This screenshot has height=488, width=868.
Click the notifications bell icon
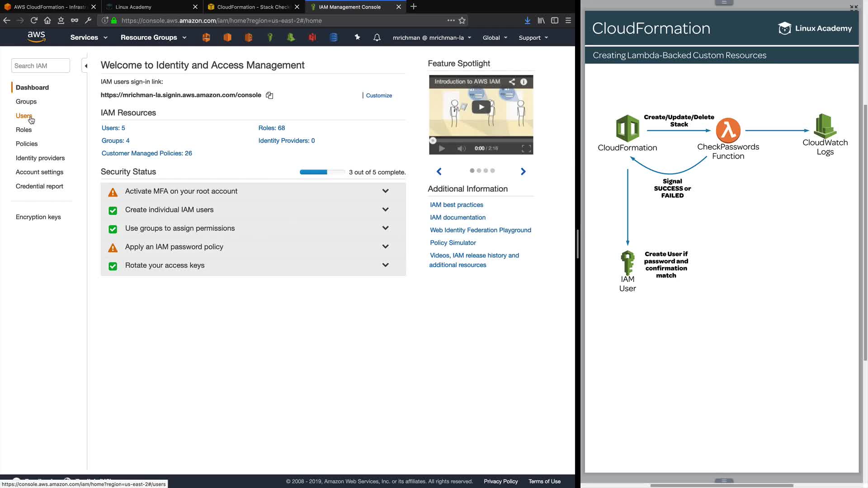tap(377, 38)
